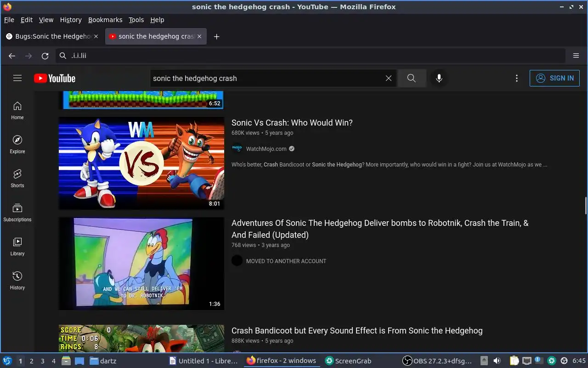The width and height of the screenshot is (588, 368).
Task: Switch to workspace 3
Action: pos(43,361)
